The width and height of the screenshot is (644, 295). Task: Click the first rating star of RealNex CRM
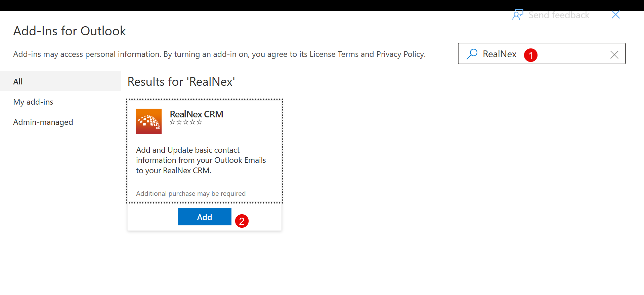[x=172, y=122]
